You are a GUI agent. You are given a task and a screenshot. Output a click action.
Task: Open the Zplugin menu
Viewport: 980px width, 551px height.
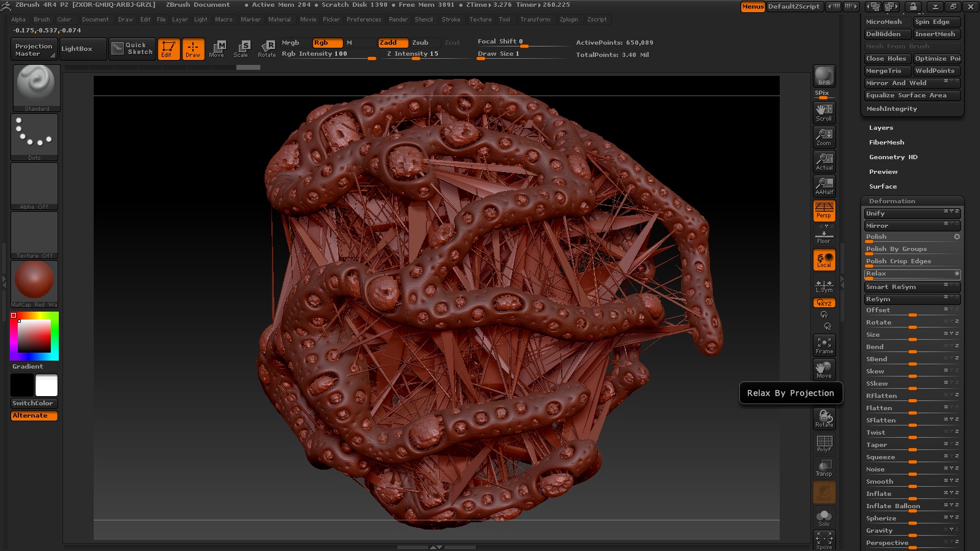pos(568,20)
